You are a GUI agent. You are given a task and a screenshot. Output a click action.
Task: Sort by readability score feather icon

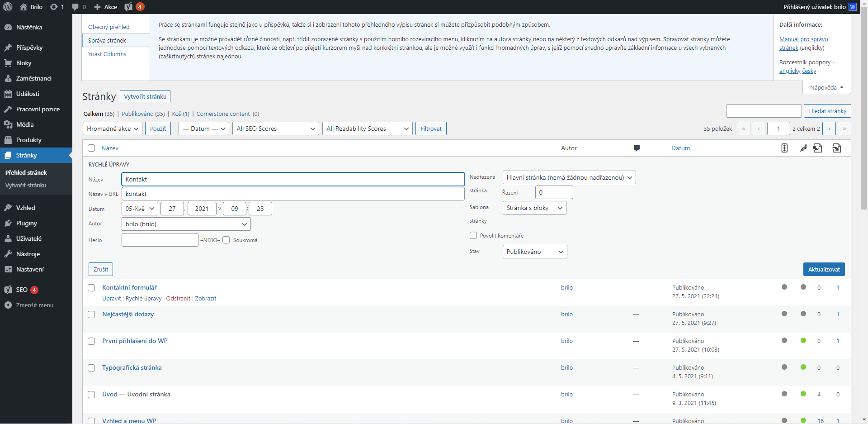coord(803,148)
